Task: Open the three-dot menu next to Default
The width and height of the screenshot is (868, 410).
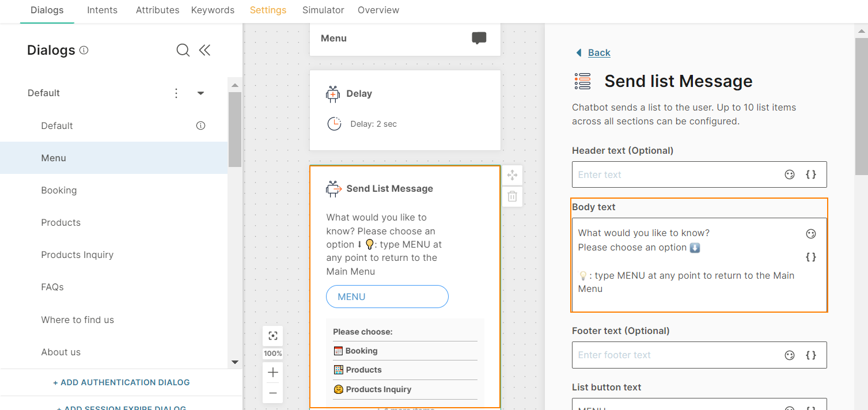Action: (176, 93)
